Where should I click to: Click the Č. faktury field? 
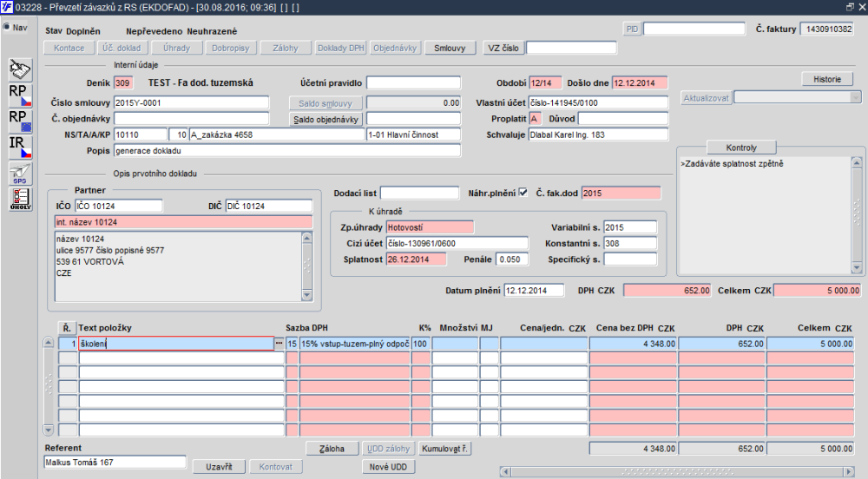pos(827,29)
